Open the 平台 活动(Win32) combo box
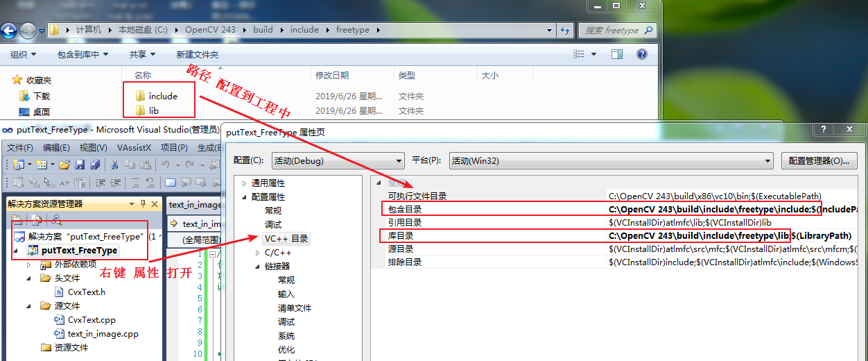The image size is (868, 361). coord(611,161)
